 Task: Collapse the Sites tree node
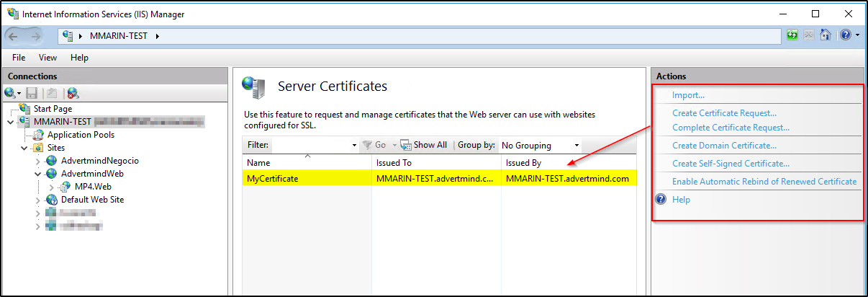(24, 148)
